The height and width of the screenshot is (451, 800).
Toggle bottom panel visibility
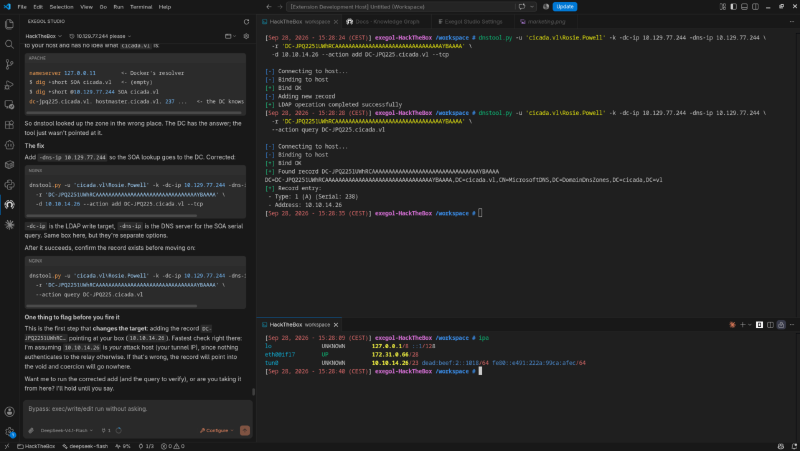click(744, 7)
